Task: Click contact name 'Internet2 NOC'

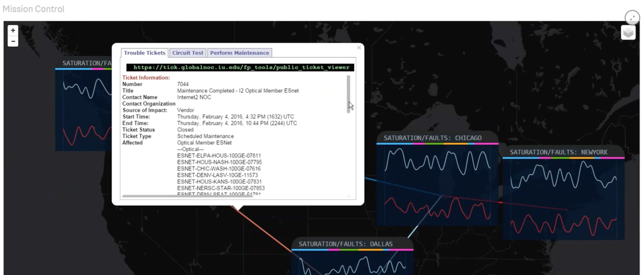Action: (x=194, y=97)
